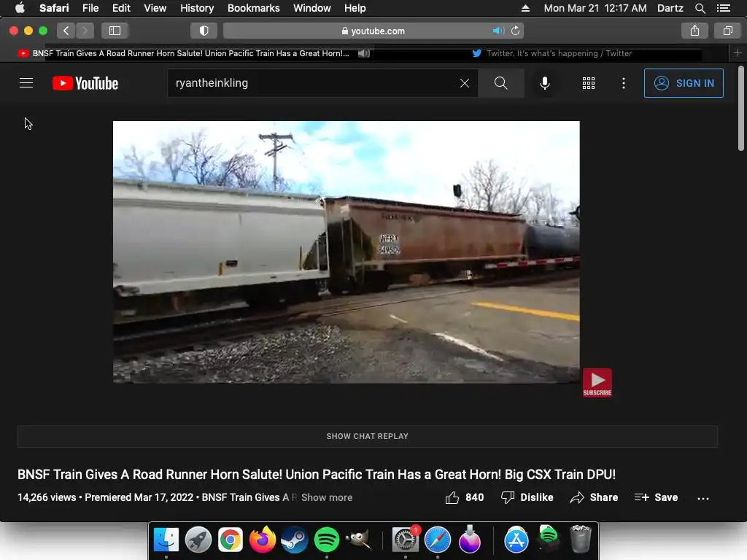Go forward in Safari
The height and width of the screenshot is (560, 747).
[x=85, y=31]
